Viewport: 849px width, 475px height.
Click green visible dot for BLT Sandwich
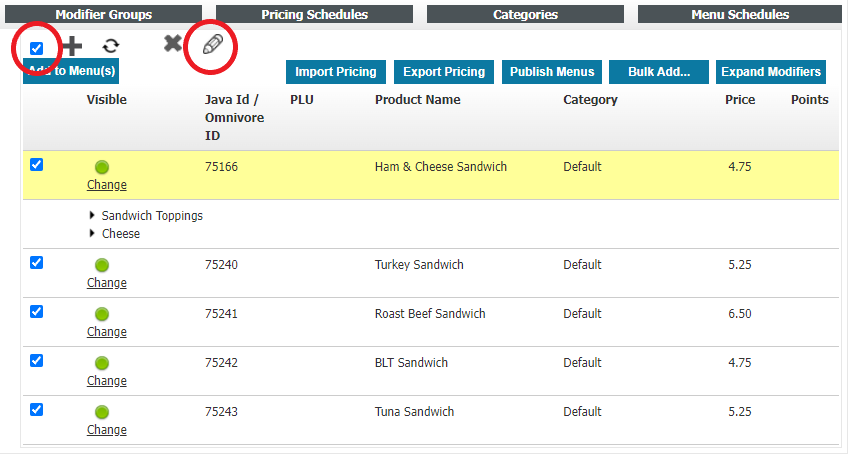click(102, 363)
